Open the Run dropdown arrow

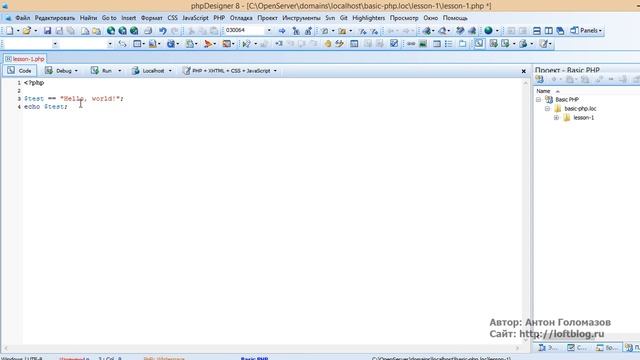pyautogui.click(x=119, y=71)
